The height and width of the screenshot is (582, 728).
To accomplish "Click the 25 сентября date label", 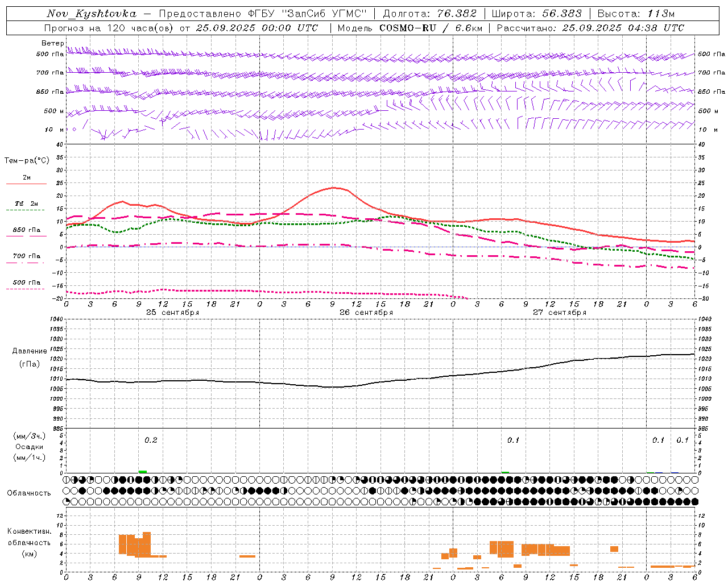I will [x=172, y=313].
